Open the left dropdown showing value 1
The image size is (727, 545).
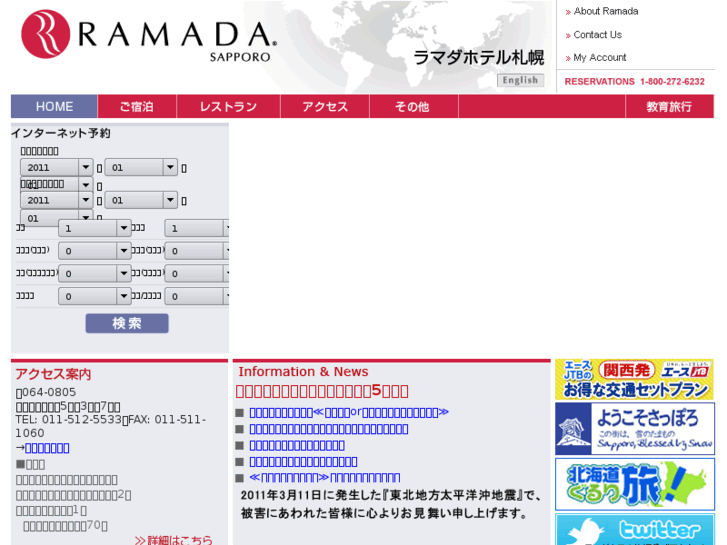click(x=95, y=228)
